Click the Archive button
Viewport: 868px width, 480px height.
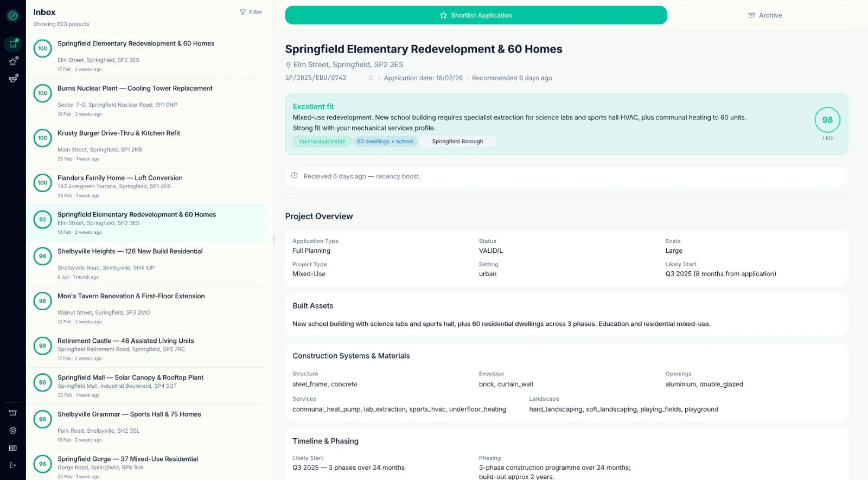coord(764,15)
